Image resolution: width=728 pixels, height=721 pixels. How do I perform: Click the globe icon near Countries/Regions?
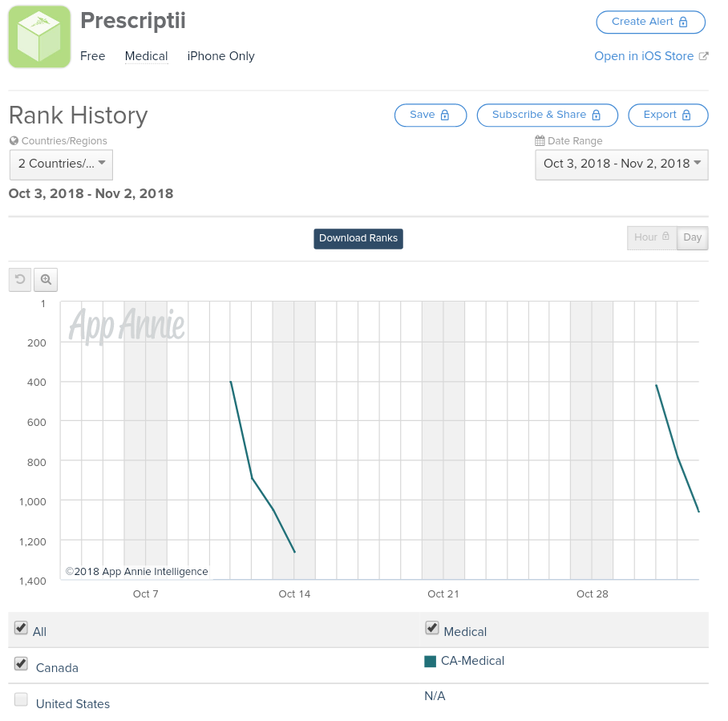pos(14,141)
